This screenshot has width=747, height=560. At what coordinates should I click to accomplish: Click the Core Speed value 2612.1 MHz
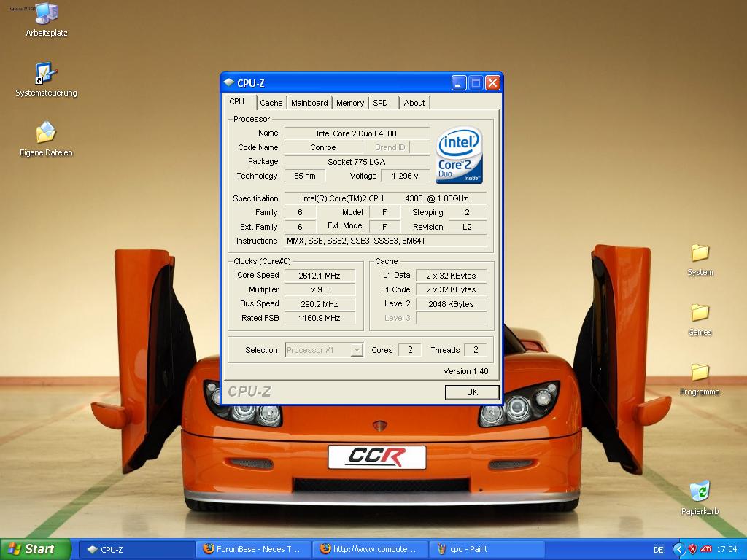pos(320,276)
